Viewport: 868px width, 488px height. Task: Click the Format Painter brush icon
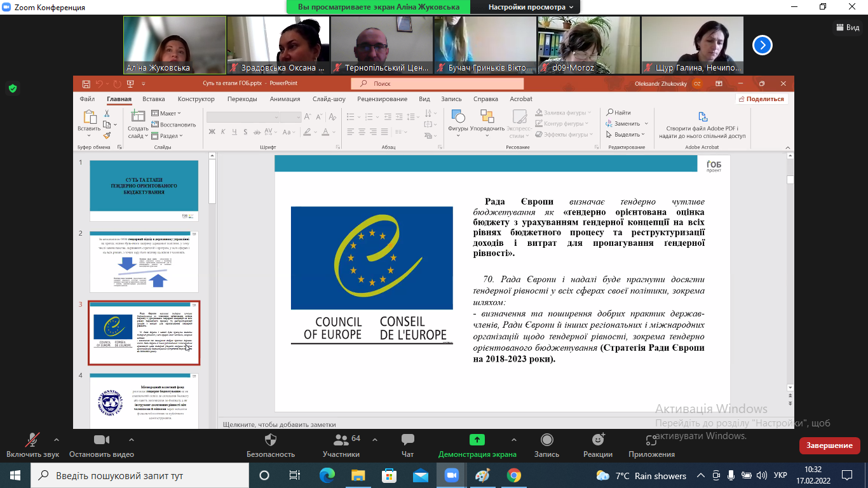tap(107, 135)
